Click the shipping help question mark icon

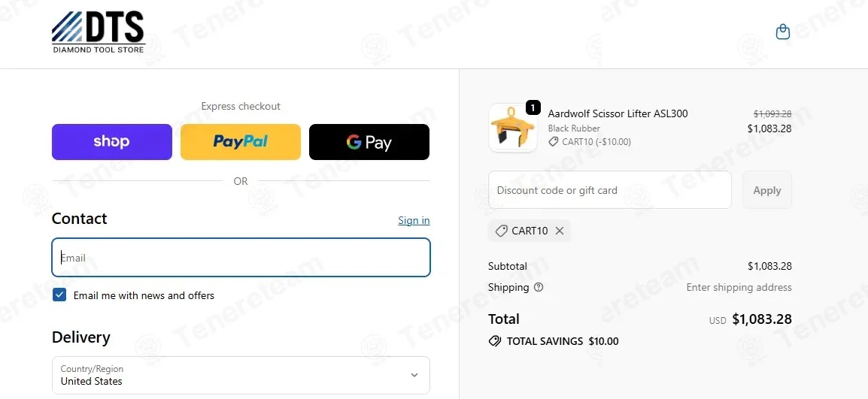tap(539, 287)
